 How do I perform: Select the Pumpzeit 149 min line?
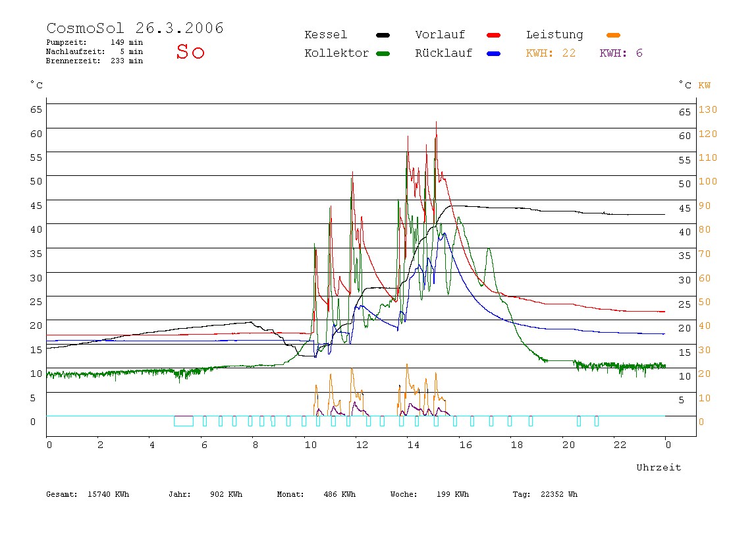pos(95,42)
